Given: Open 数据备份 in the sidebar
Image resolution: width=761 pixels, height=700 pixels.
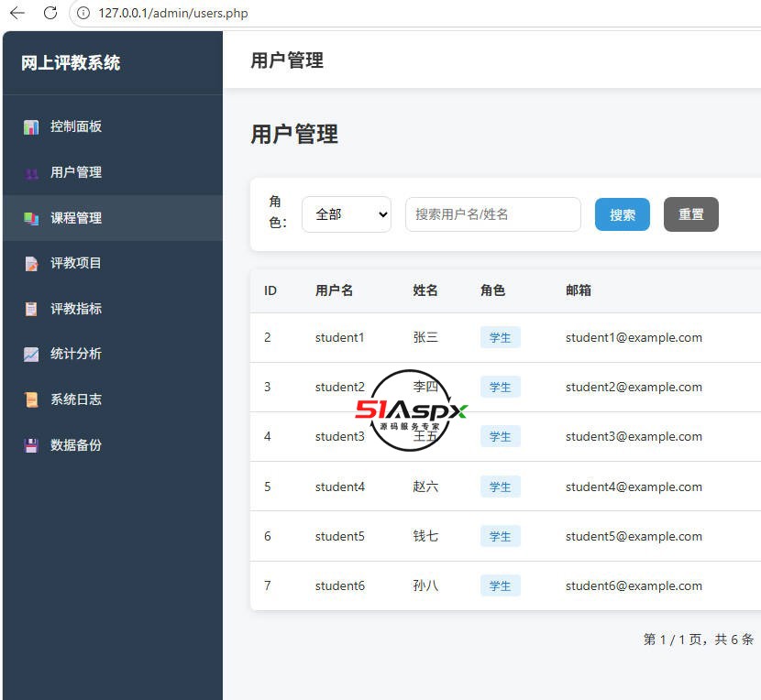Looking at the screenshot, I should click(113, 445).
